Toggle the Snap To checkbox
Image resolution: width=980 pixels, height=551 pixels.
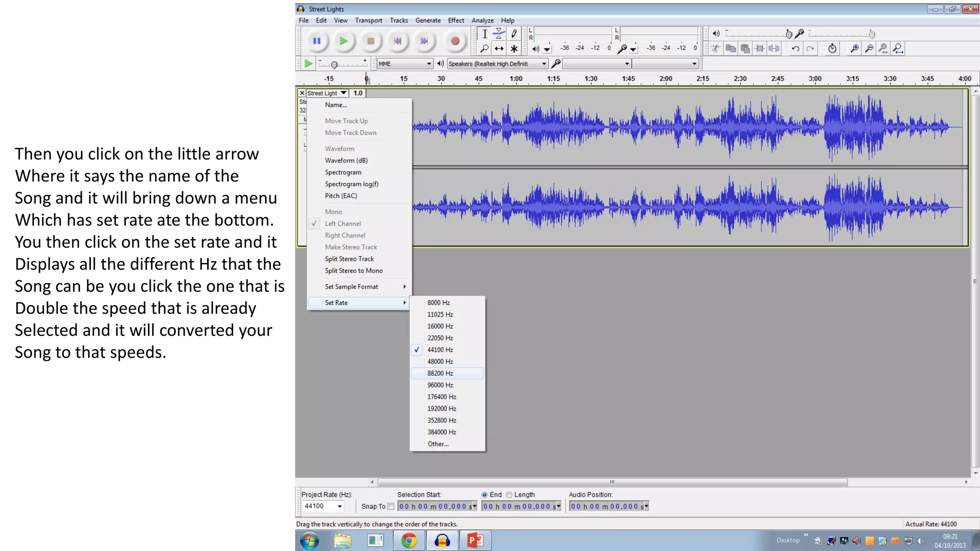[x=390, y=507]
